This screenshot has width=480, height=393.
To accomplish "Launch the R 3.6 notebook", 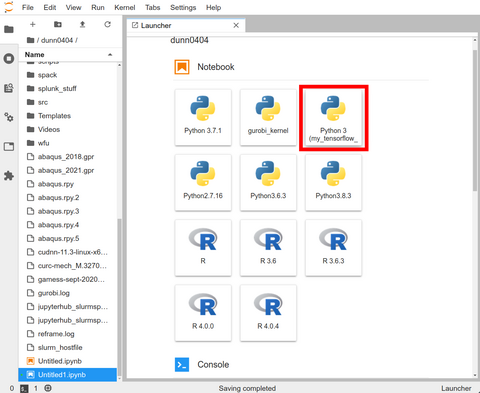I will [268, 248].
